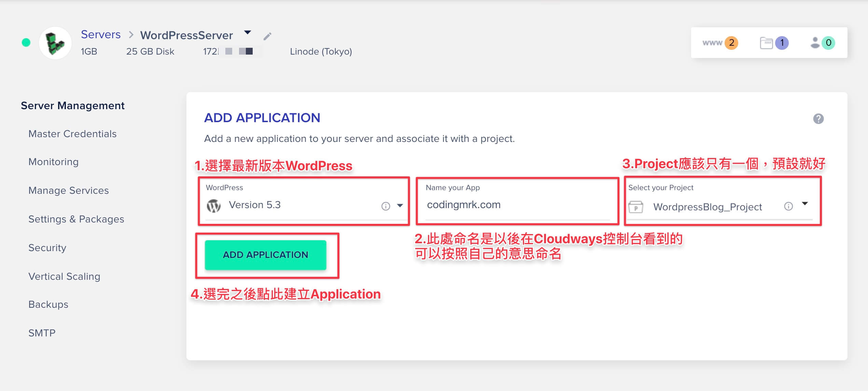
Task: Open Monitoring section
Action: pos(54,162)
